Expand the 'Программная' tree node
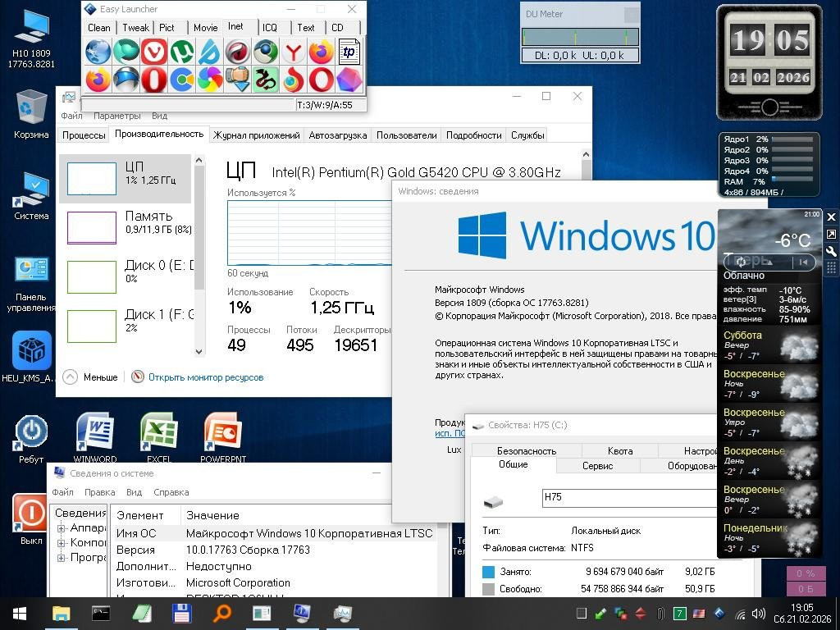This screenshot has width=840, height=630. [62, 558]
